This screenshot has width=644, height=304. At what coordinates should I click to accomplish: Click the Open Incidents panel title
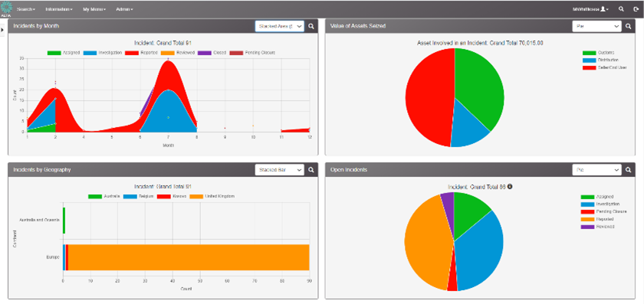[x=349, y=169]
